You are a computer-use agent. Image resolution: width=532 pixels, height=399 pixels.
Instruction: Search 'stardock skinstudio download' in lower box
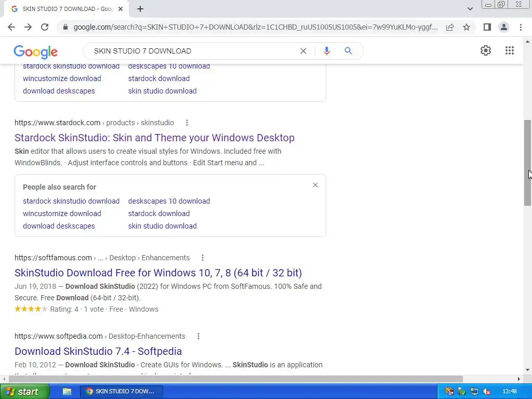point(71,201)
